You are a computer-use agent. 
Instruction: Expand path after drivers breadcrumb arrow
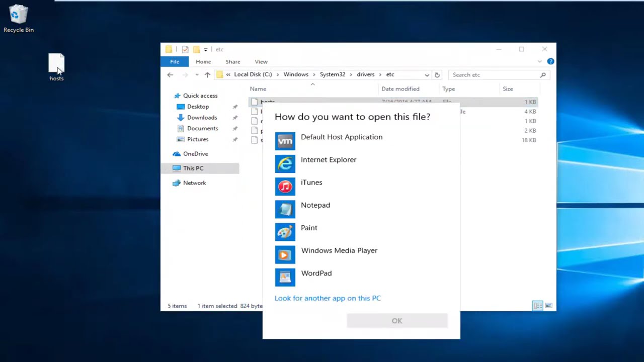click(x=380, y=74)
